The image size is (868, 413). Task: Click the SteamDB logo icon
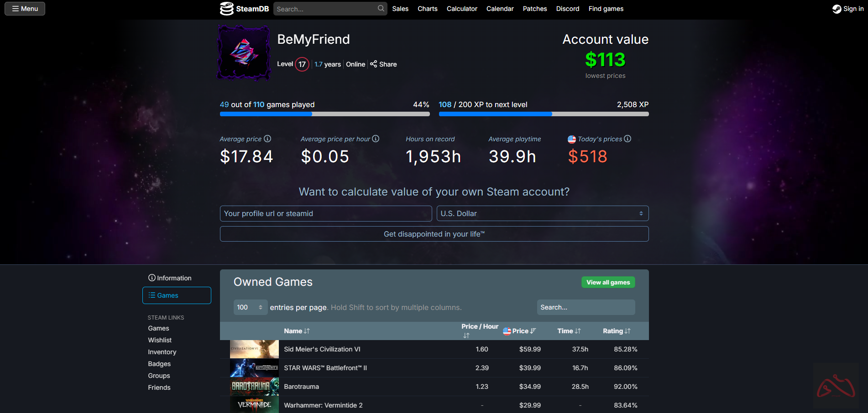226,9
